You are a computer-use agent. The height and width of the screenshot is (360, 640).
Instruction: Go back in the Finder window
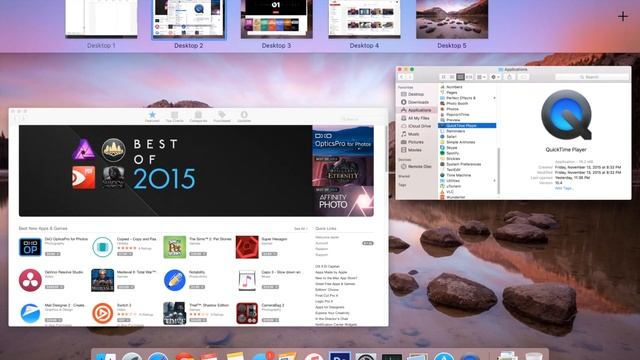coord(401,77)
